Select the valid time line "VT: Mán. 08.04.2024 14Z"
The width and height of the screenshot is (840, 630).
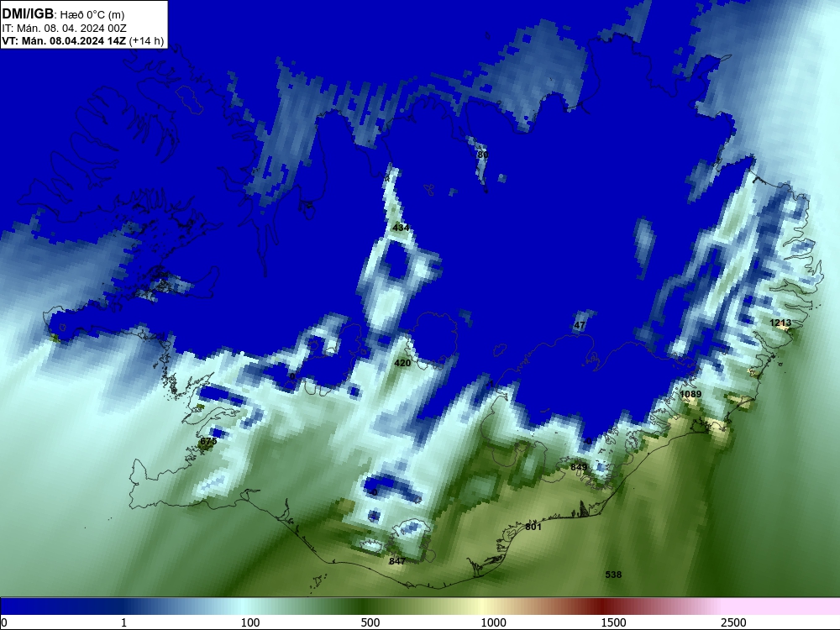[65, 41]
